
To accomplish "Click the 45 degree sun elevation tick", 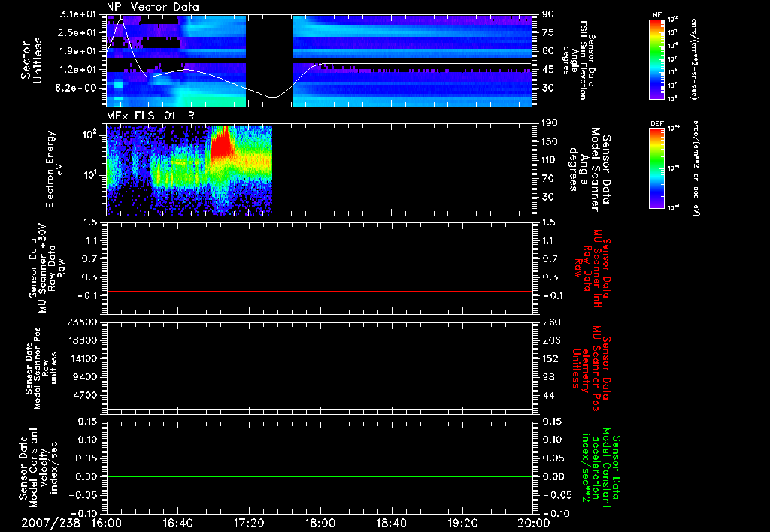I will click(548, 70).
